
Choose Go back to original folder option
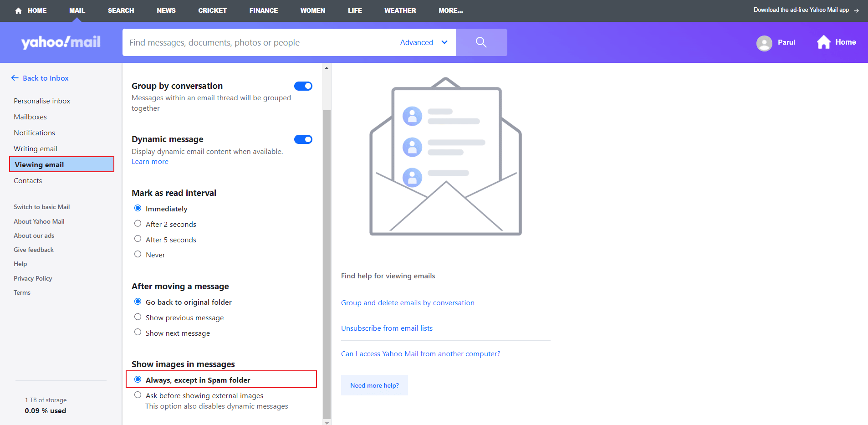[138, 302]
